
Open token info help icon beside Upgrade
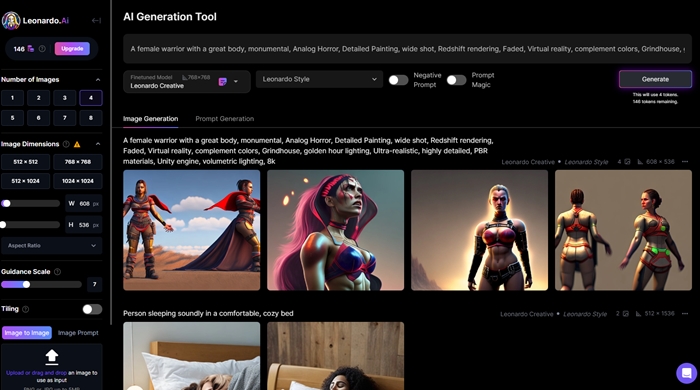[42, 49]
